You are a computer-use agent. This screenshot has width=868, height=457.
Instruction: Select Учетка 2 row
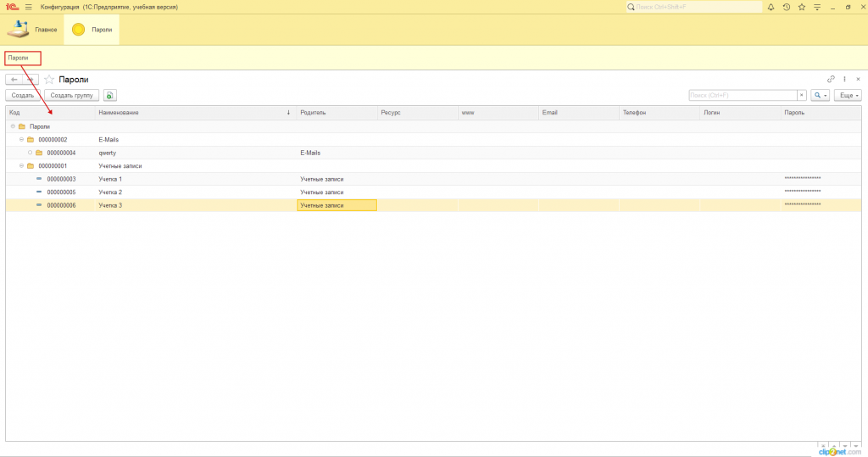point(433,192)
